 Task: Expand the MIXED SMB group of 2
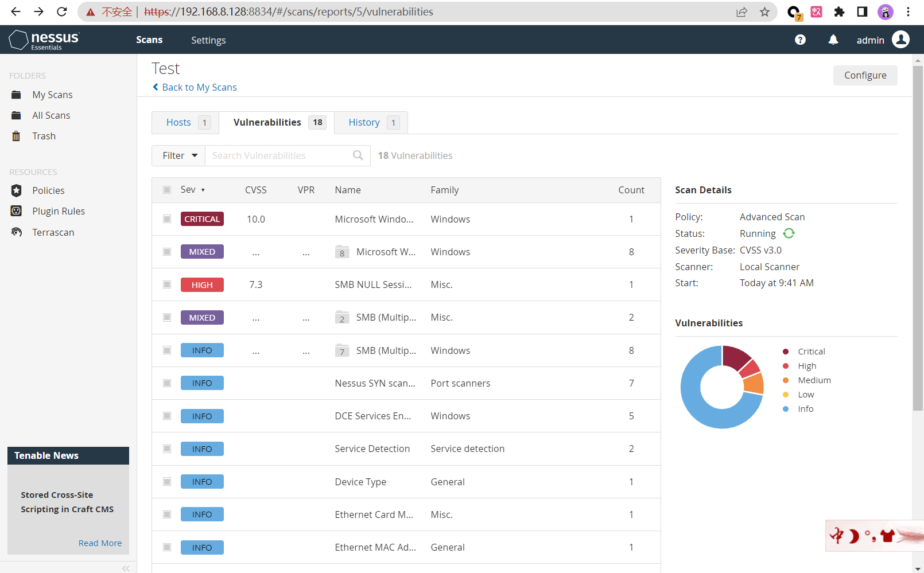click(342, 317)
